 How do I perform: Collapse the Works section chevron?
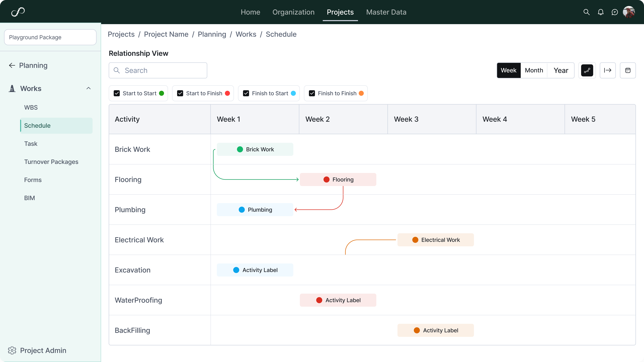(x=89, y=88)
